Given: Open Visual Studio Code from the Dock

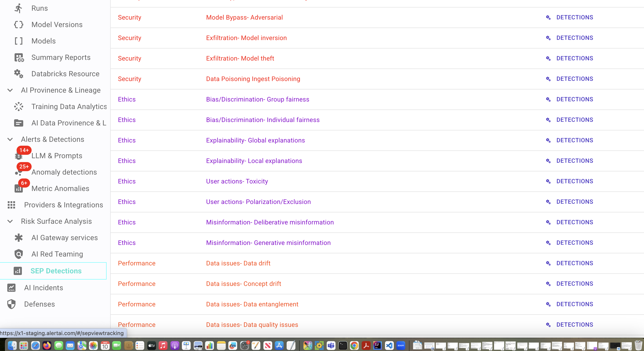Looking at the screenshot, I should pos(389,346).
